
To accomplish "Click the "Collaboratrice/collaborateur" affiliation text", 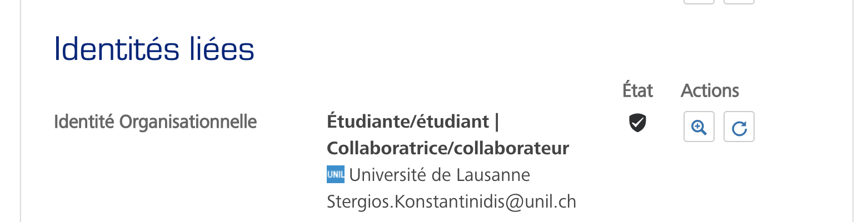I will 448,148.
